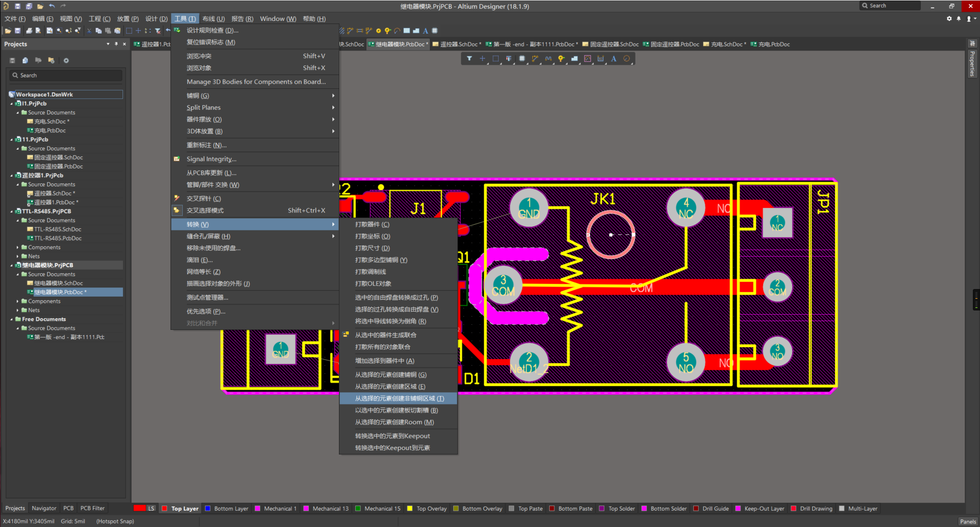This screenshot has width=980, height=527.
Task: Switch to the PCB Filter panel tab
Action: 92,509
